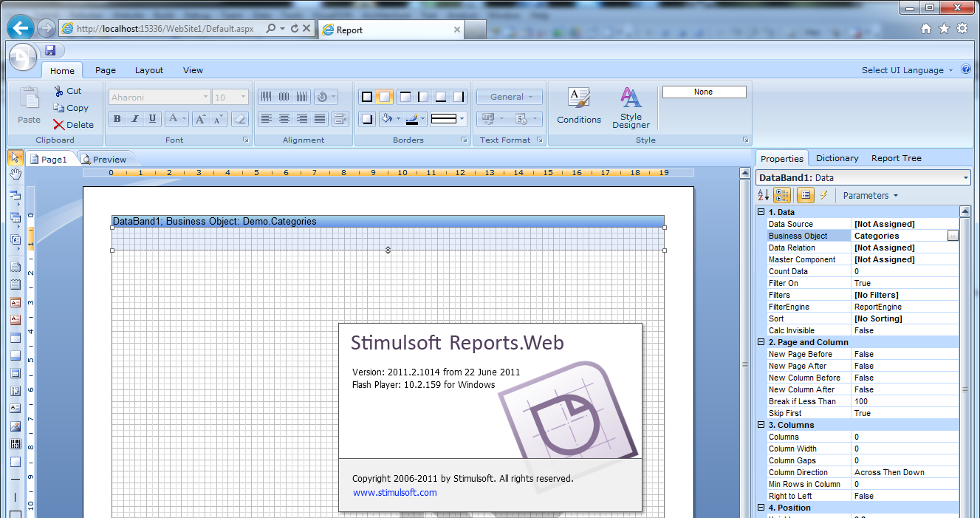Screen dimensions: 980x518
Task: Collapse the '2. Page and Column' category
Action: pos(761,342)
